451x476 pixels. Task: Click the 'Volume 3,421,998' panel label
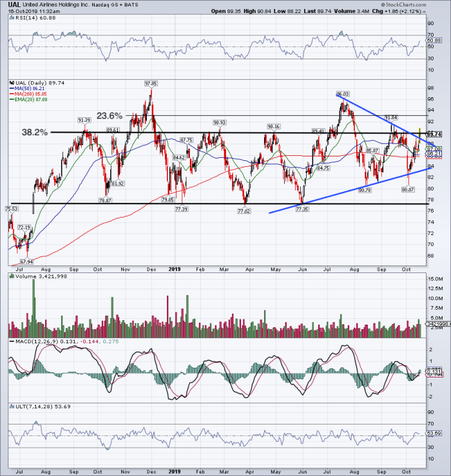coord(41,276)
